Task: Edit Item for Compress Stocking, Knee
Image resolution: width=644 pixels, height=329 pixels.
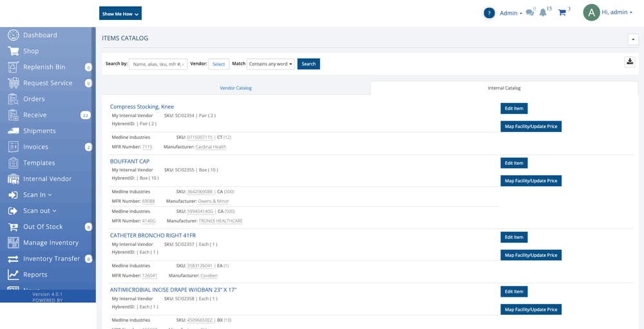Action: click(514, 108)
